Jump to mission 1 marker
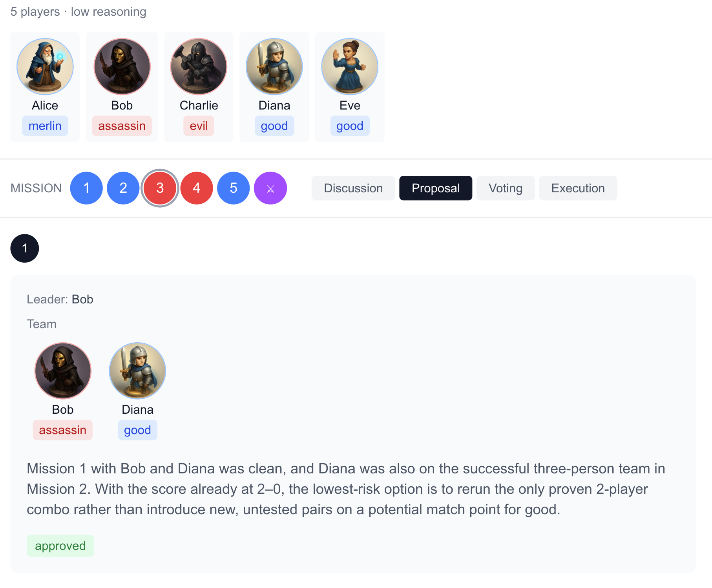Screen dimensions: 712x588 [86, 188]
